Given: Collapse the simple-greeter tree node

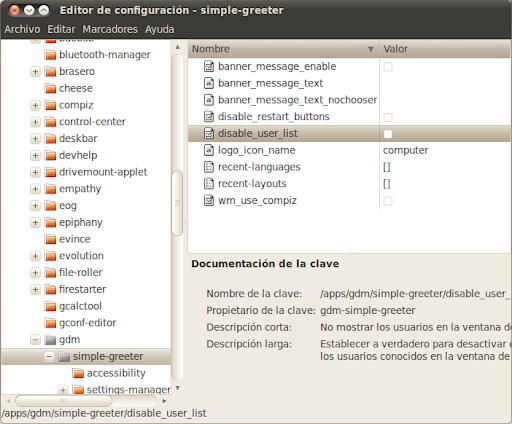Looking at the screenshot, I should (x=49, y=356).
